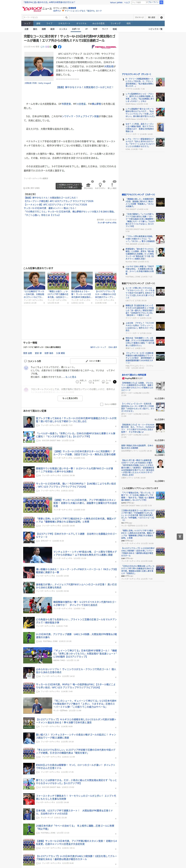Share first comment on X
Screen dimensions: 186x868
point(114,382)
